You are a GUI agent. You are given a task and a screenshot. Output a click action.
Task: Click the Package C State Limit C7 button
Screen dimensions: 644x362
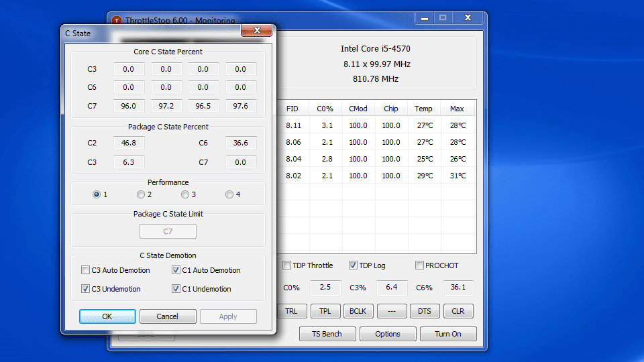click(168, 231)
